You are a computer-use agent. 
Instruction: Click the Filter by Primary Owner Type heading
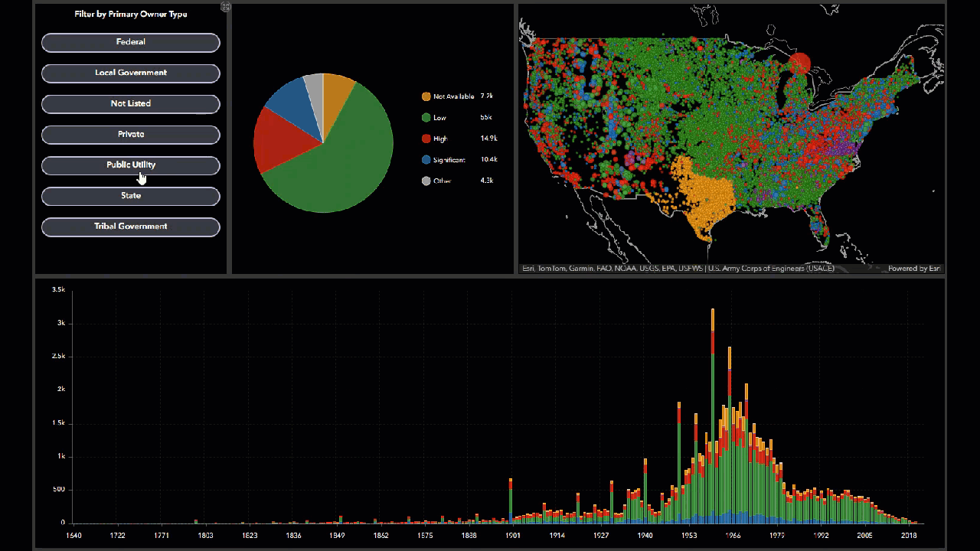[x=131, y=14]
